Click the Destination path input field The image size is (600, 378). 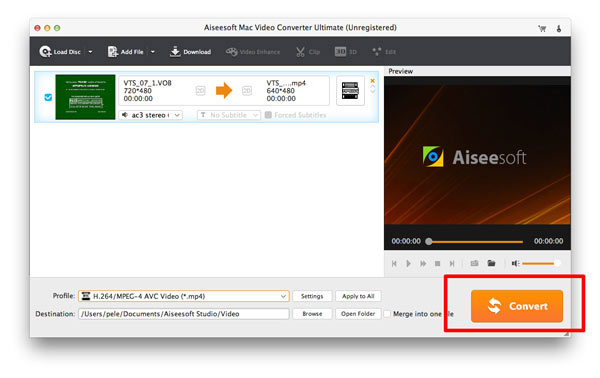(184, 314)
